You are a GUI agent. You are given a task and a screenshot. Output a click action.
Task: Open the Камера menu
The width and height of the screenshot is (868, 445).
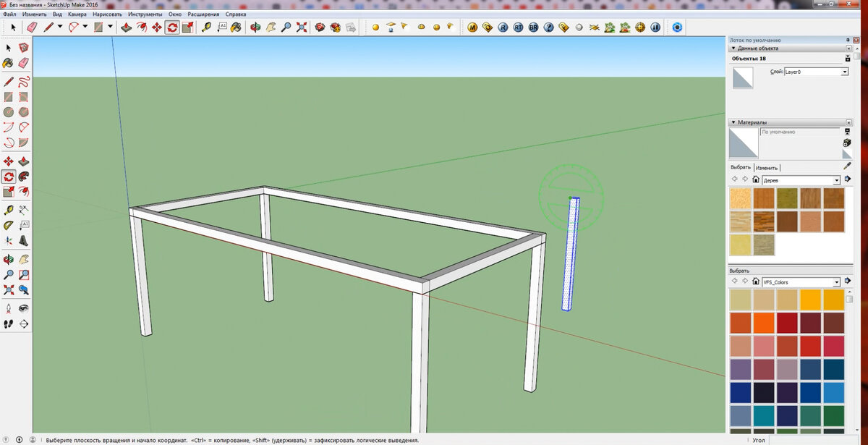tap(77, 14)
